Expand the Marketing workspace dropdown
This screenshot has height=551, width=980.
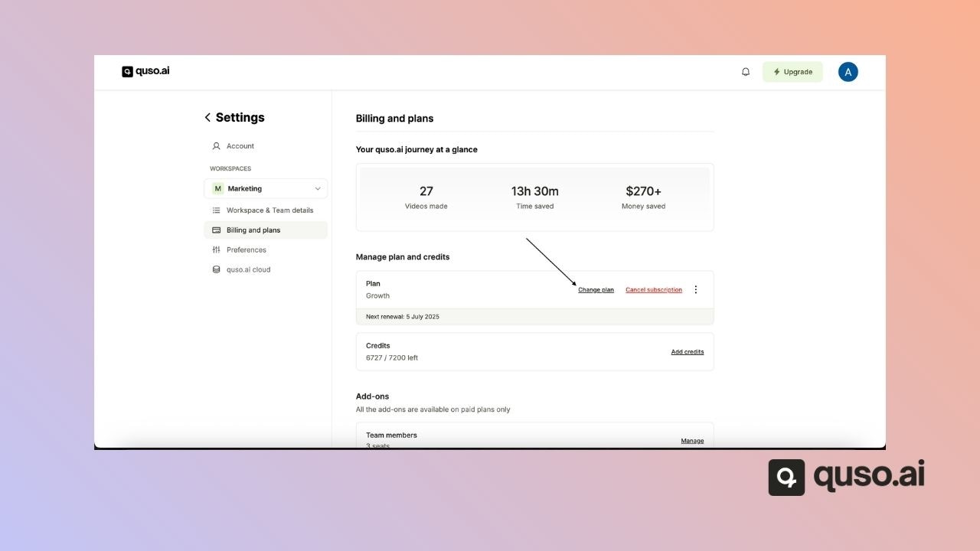(266, 188)
